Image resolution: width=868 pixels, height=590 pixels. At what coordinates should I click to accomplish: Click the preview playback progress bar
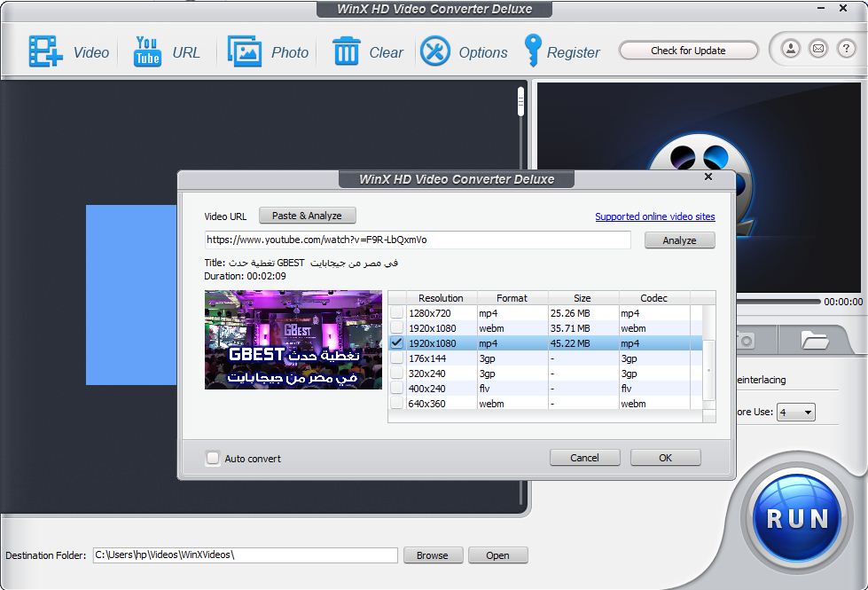coord(778,302)
